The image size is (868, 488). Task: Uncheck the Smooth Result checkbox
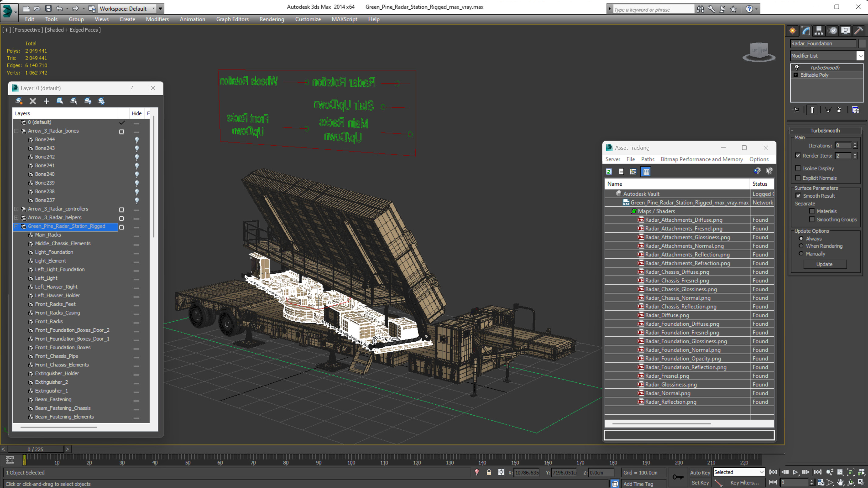(x=798, y=196)
